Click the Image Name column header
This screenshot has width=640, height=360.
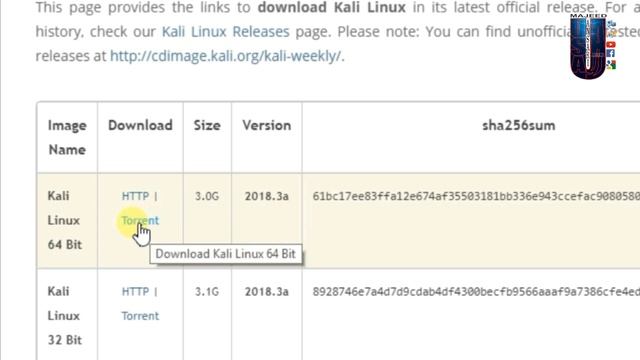[x=67, y=138]
